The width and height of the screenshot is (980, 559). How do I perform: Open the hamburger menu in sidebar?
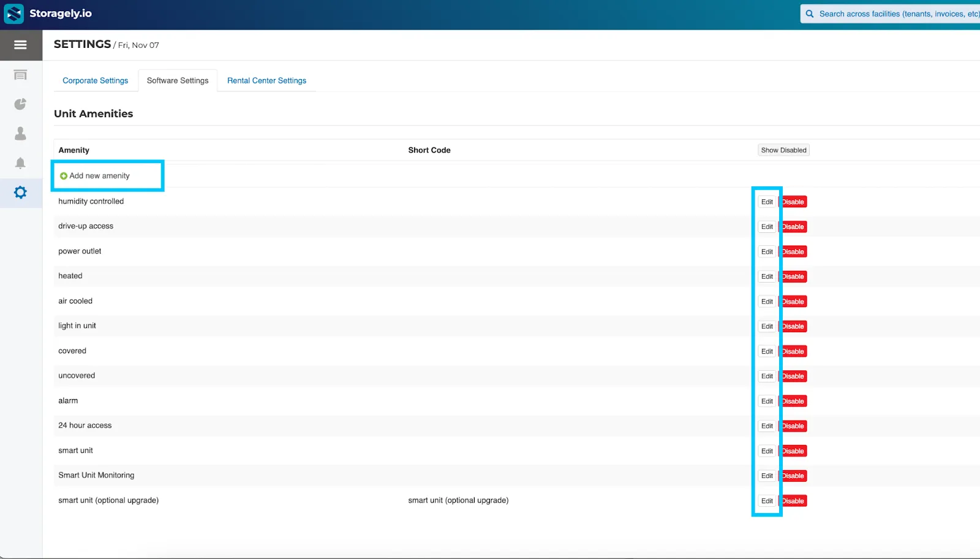[21, 45]
